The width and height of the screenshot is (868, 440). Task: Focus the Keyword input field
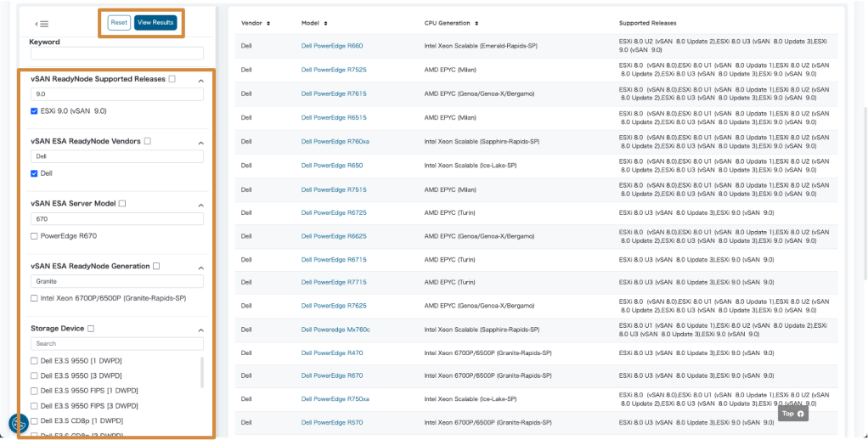[x=117, y=54]
